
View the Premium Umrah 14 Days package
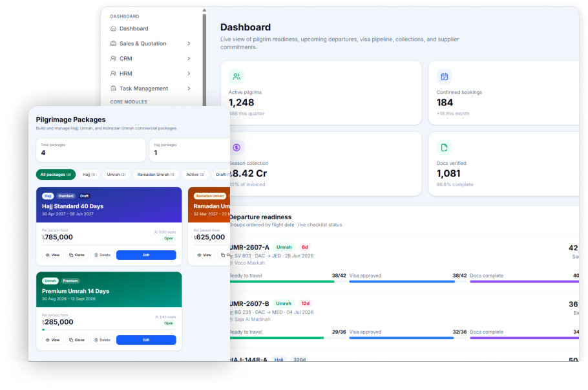pos(52,340)
